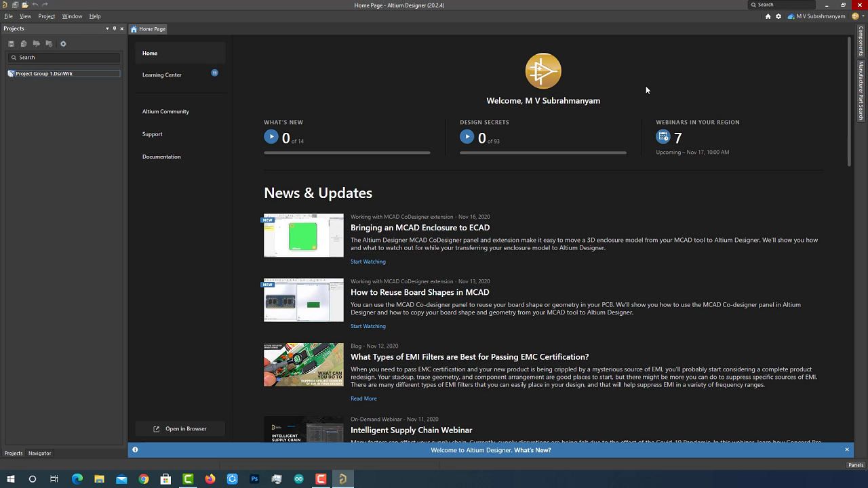Screen dimensions: 868x488
Task: Select the Home Page document tab
Action: [149, 29]
